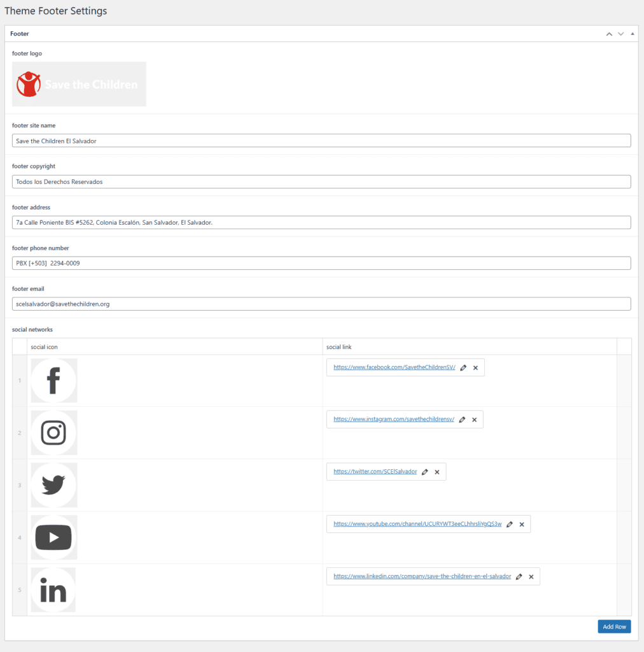Click the 'footer phone number' label
Viewport: 644px width, 652px height.
(41, 248)
